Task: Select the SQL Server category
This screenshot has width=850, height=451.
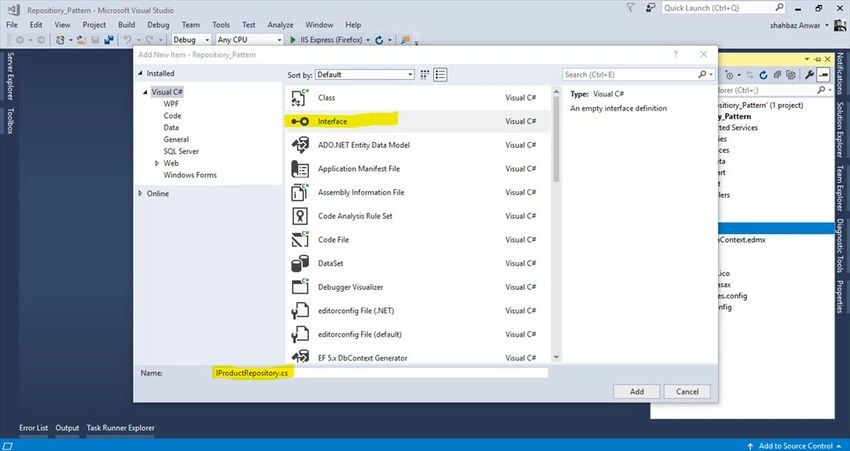Action: point(181,151)
